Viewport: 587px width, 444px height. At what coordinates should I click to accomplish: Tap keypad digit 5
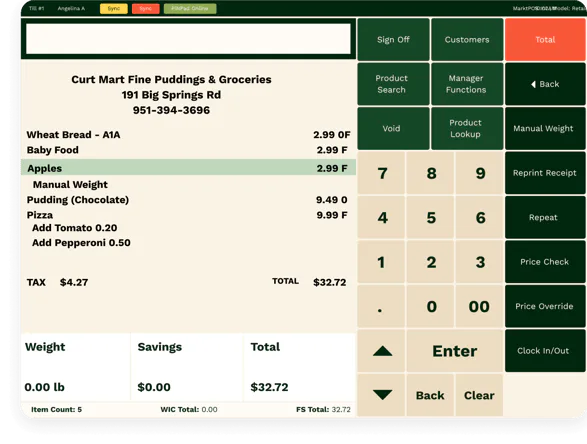pyautogui.click(x=431, y=218)
